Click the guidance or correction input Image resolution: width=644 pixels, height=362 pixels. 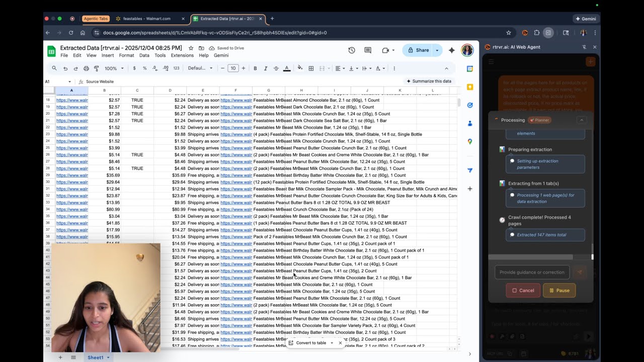coord(532,273)
